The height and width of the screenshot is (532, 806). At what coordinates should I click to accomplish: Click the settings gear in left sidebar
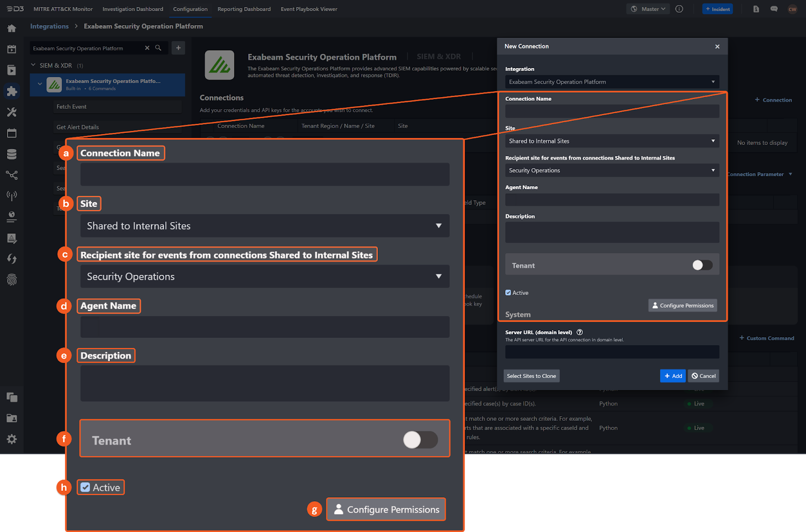click(12, 439)
